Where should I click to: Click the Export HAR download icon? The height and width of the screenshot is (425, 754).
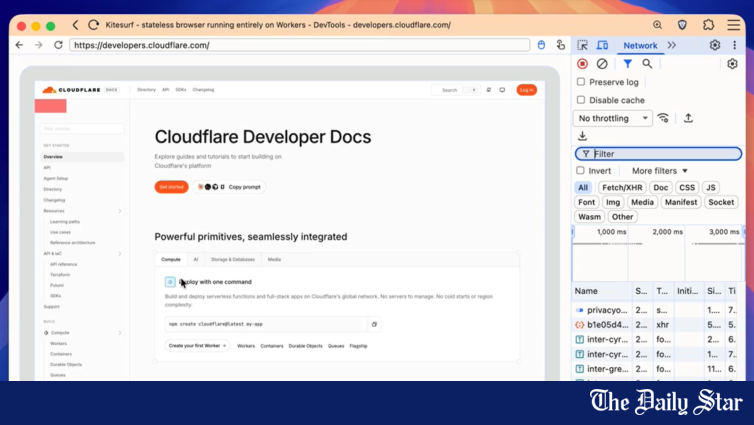tap(582, 136)
